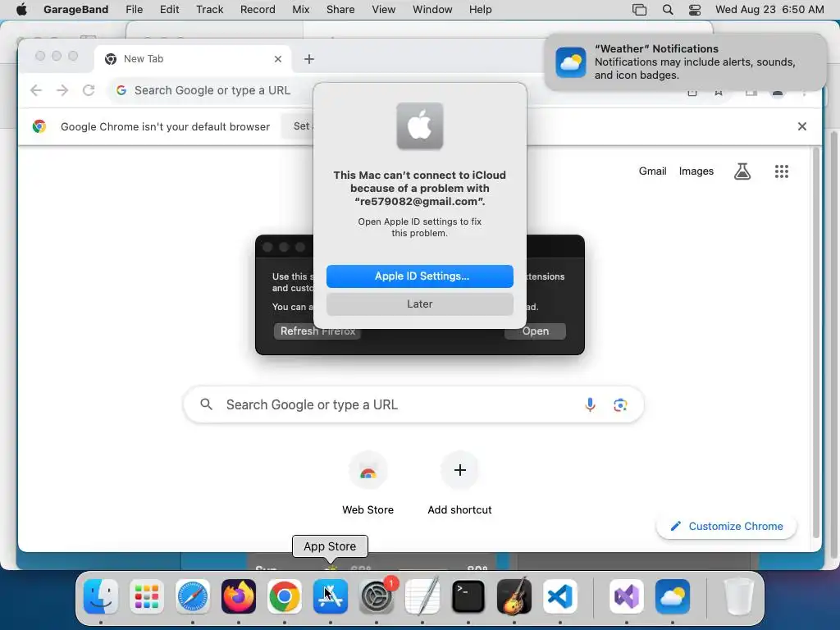840x630 pixels.
Task: Dismiss the default browser infobar
Action: coord(802,126)
